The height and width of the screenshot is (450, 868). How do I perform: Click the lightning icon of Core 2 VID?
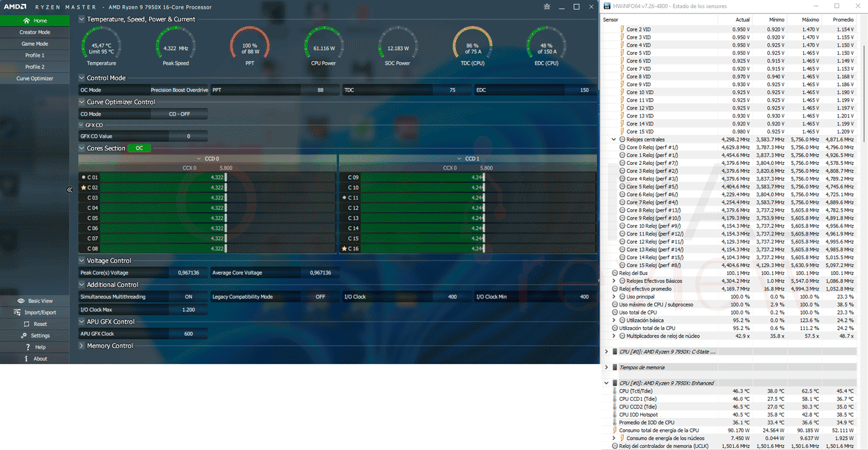pyautogui.click(x=622, y=29)
